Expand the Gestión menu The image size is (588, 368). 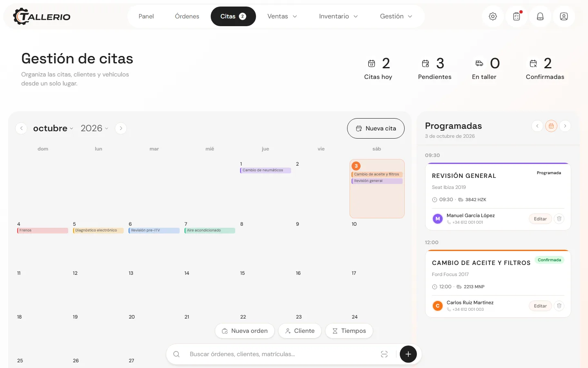click(x=396, y=16)
